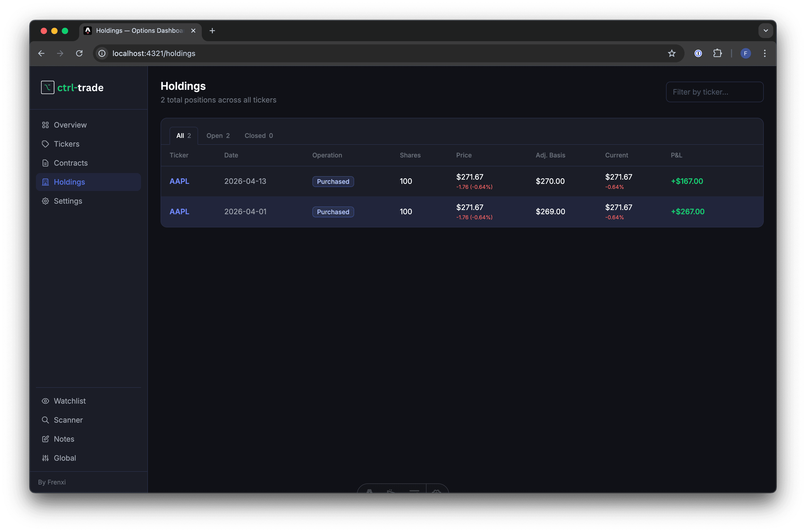Switch to the Closed positions tab
806x532 pixels.
(259, 135)
